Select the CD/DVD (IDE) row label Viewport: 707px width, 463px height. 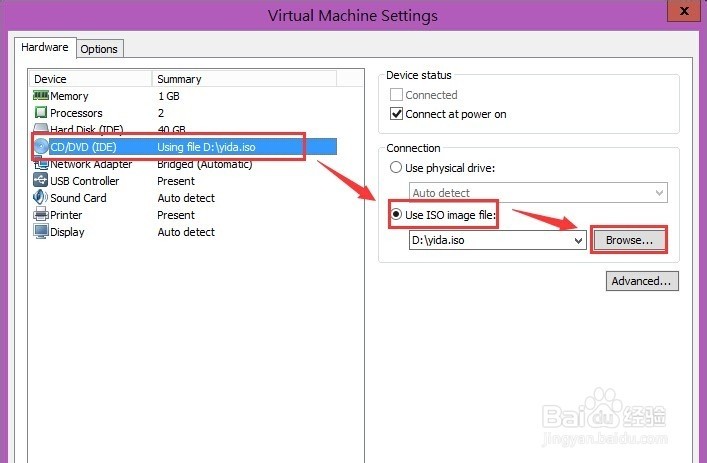point(83,147)
